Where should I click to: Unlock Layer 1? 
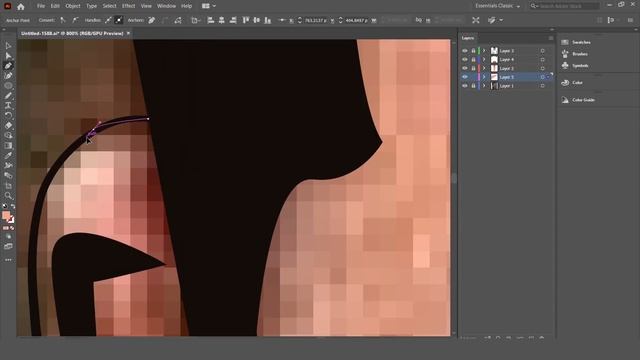(473, 86)
